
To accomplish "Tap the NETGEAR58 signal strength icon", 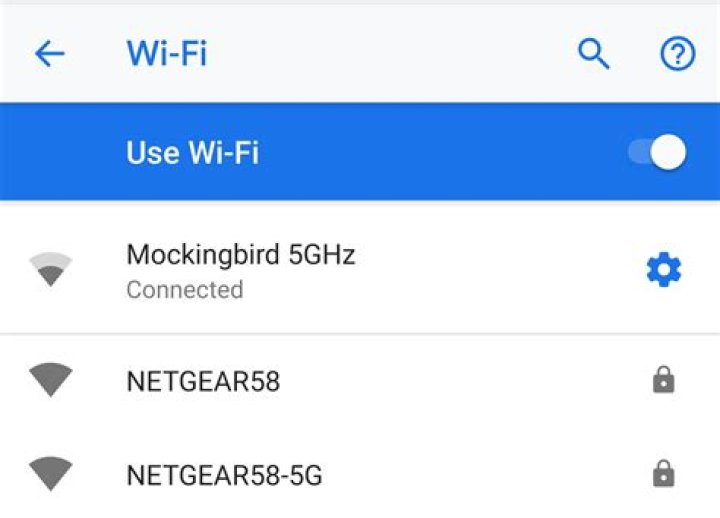I will (x=51, y=380).
